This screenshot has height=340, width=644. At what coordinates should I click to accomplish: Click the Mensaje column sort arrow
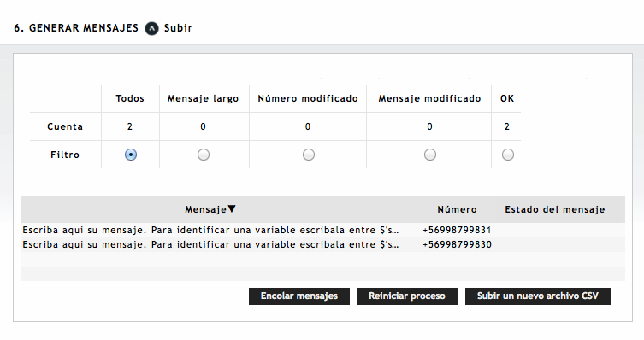[232, 209]
